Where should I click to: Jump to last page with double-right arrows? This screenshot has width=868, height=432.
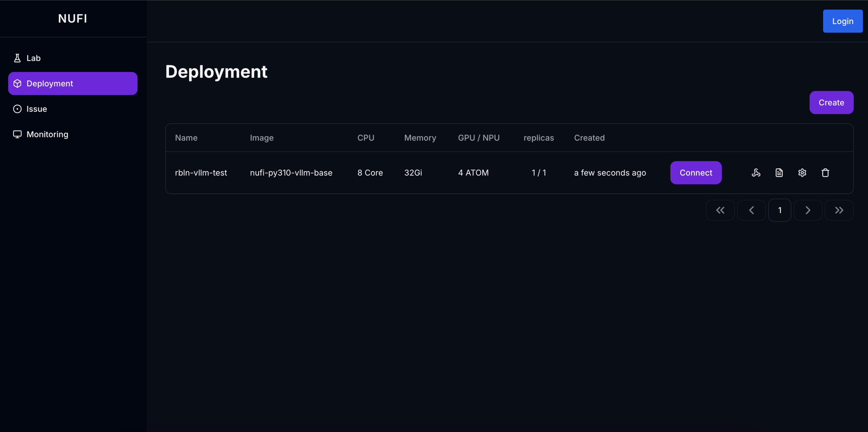(839, 210)
